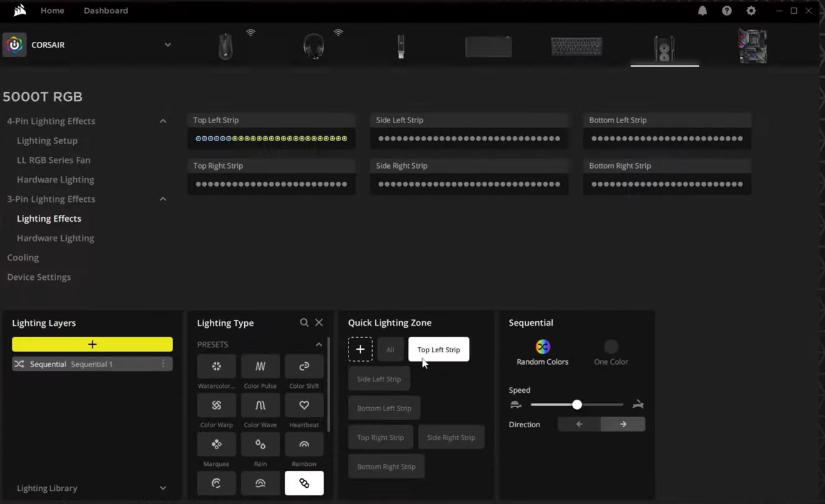Open the Lighting Type search field

tap(304, 322)
